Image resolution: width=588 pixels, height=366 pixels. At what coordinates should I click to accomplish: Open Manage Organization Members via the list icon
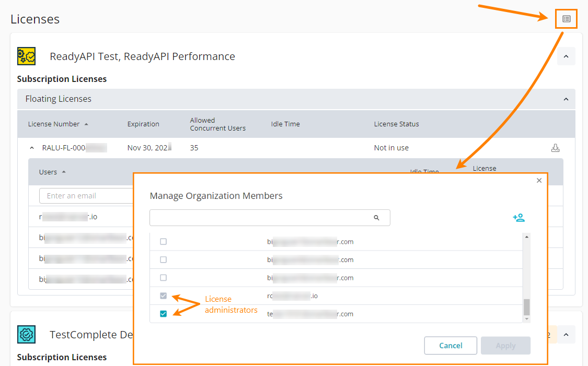pyautogui.click(x=566, y=18)
